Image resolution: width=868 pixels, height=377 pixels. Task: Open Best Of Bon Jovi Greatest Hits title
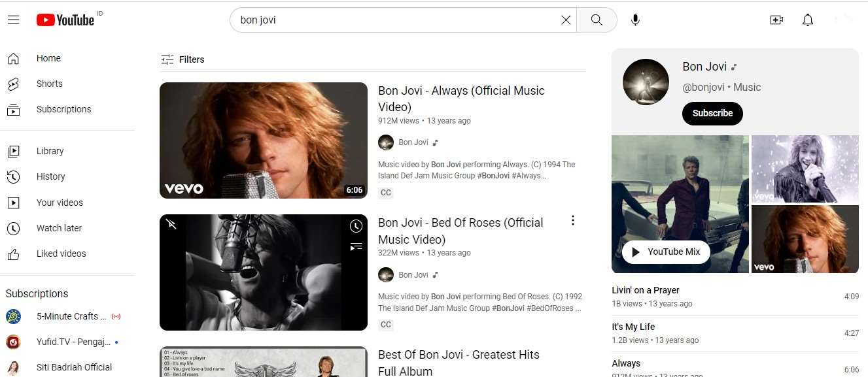click(x=459, y=363)
